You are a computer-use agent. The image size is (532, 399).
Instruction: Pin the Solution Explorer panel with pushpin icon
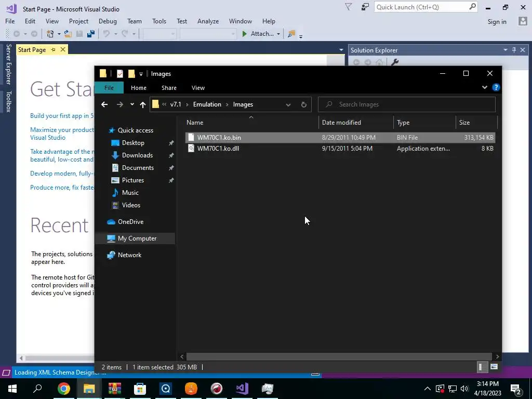click(514, 50)
